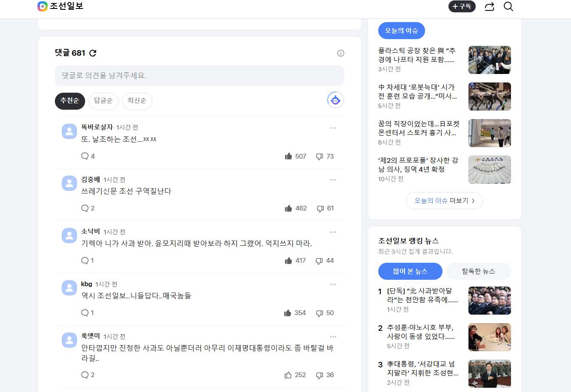Sort comments by 답글순
The width and height of the screenshot is (571, 392).
pyautogui.click(x=103, y=101)
